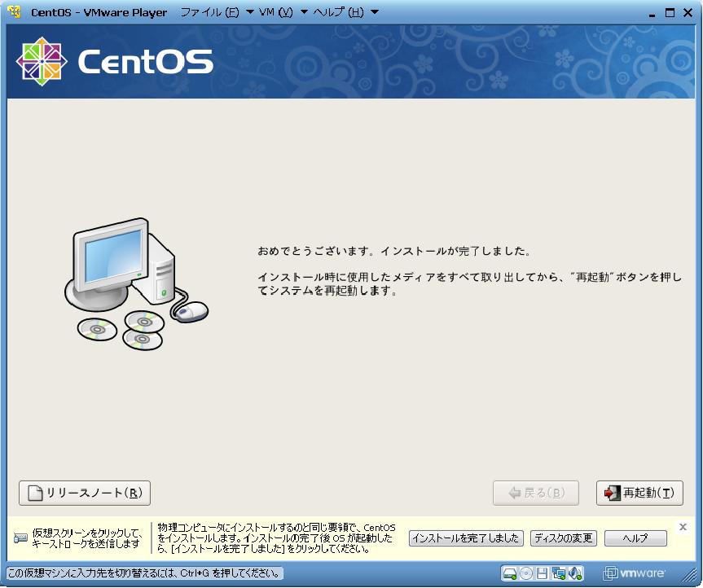
Task: Click the keyboard icon in the hint bar
Action: 21,538
